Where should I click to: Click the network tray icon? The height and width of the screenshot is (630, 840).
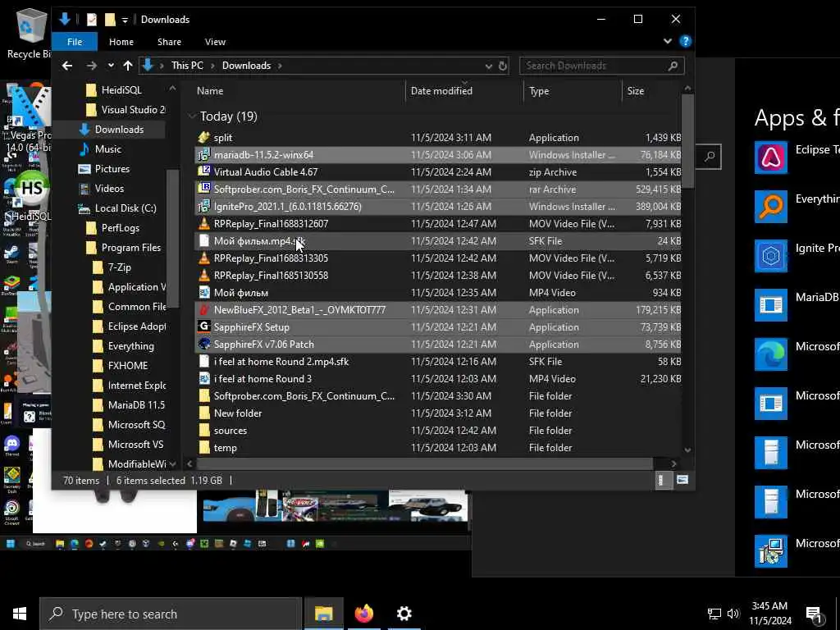[714, 614]
